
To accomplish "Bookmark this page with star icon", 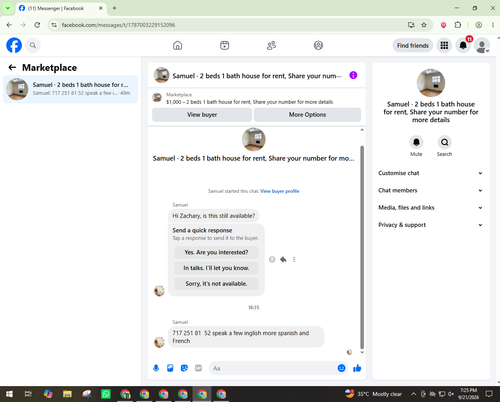I will pos(424,25).
